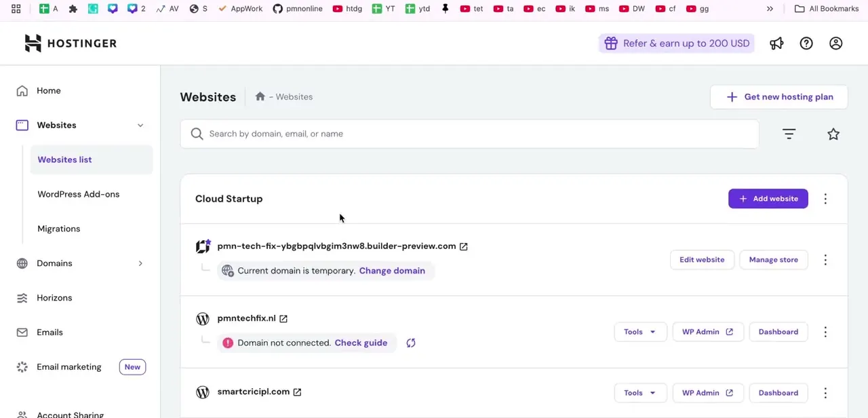Toggle the favorites star filter
The width and height of the screenshot is (868, 418).
click(833, 134)
